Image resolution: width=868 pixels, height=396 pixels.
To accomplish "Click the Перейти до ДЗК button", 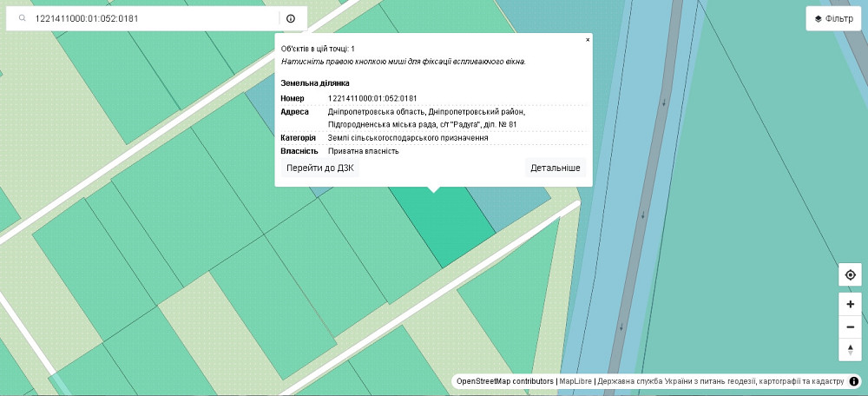I will (x=317, y=167).
